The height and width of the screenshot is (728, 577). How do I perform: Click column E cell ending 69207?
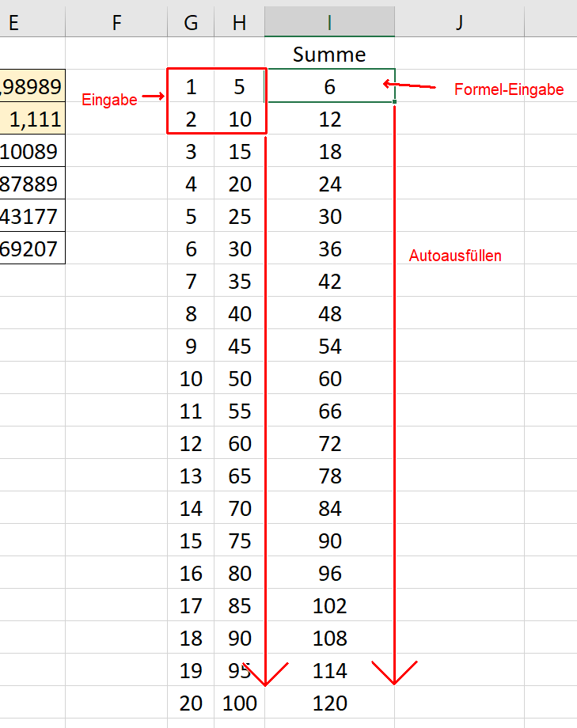[x=32, y=248]
